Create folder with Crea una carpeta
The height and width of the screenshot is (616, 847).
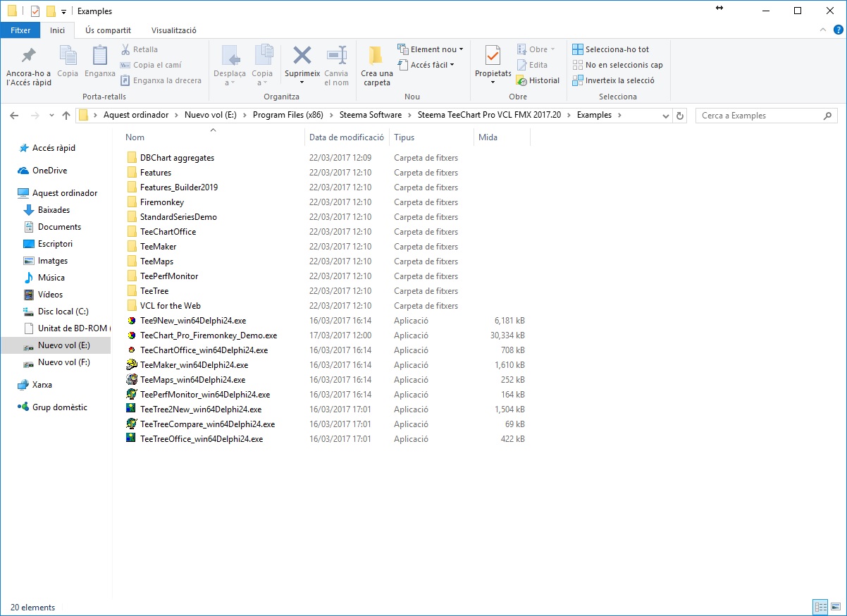click(377, 66)
